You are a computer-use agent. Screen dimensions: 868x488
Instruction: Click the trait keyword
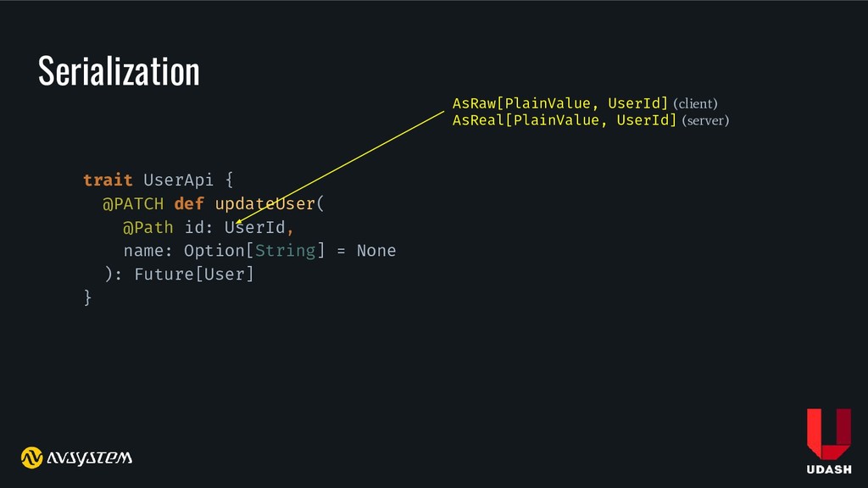(x=108, y=180)
